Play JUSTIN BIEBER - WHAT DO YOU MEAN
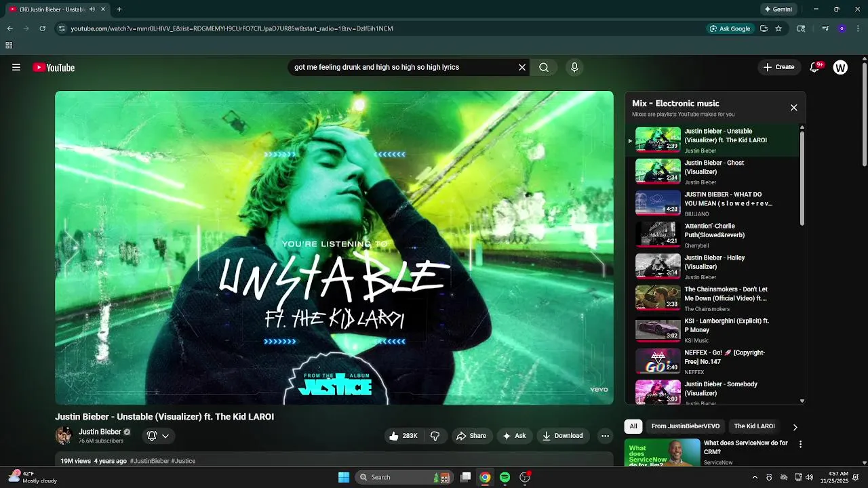 click(712, 203)
